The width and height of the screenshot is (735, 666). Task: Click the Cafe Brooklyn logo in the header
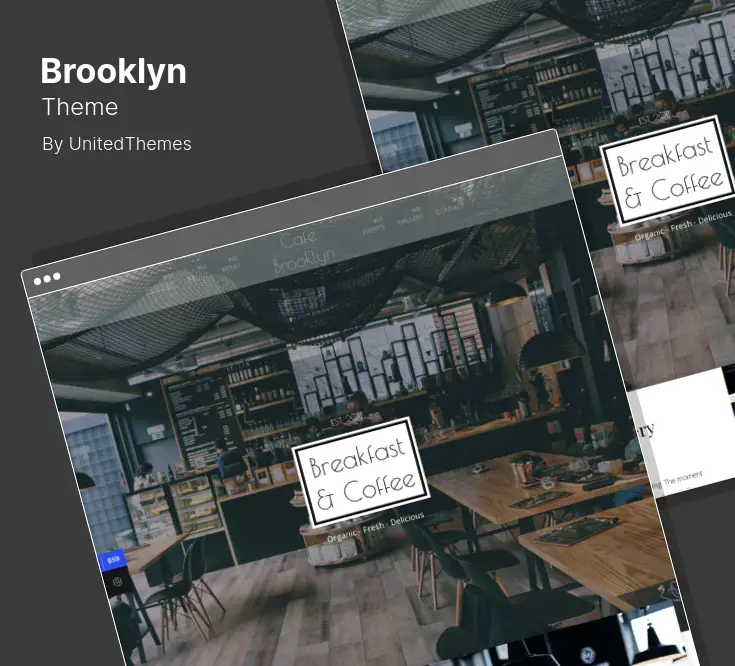[303, 252]
